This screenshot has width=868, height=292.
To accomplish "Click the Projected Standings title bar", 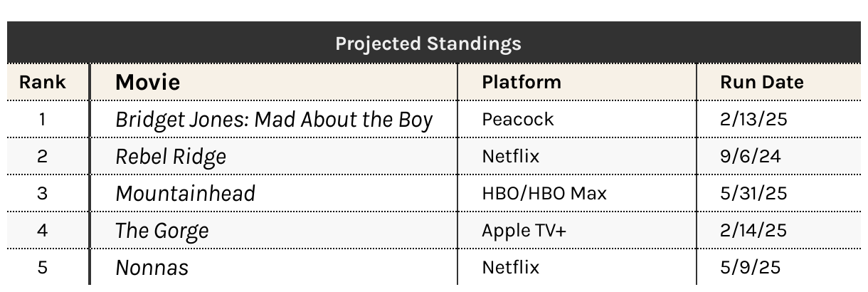I will [x=428, y=43].
